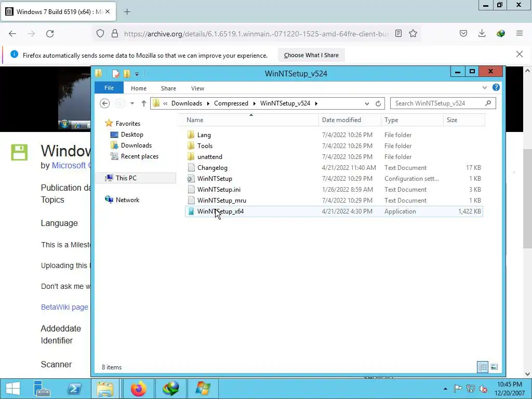Refresh the Explorer folder view

378,103
